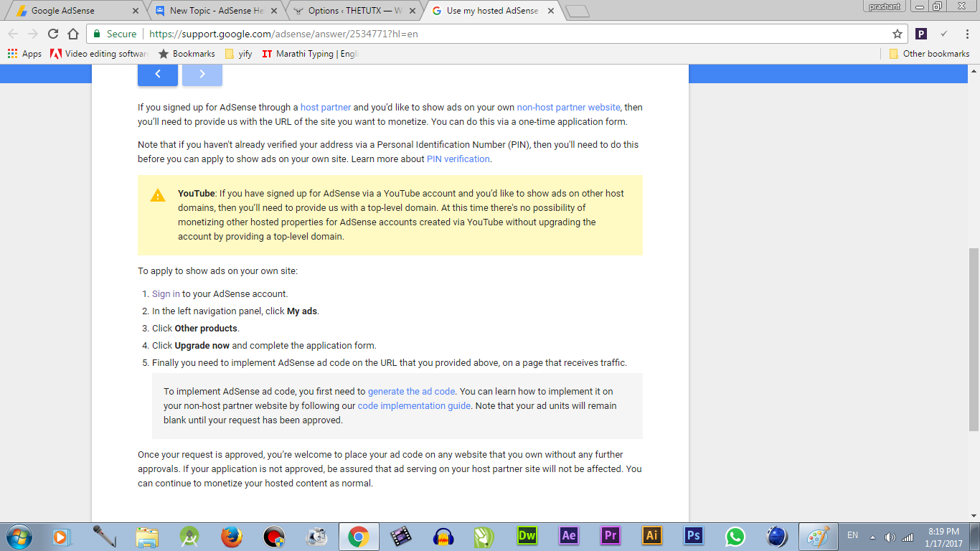Click the Sign in link

166,294
